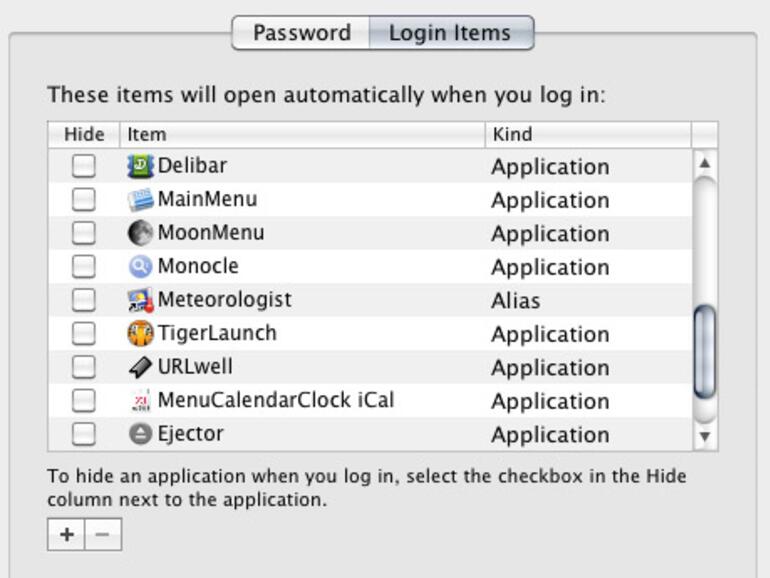Open the Login Items tab
770x578 pixels.
(450, 33)
